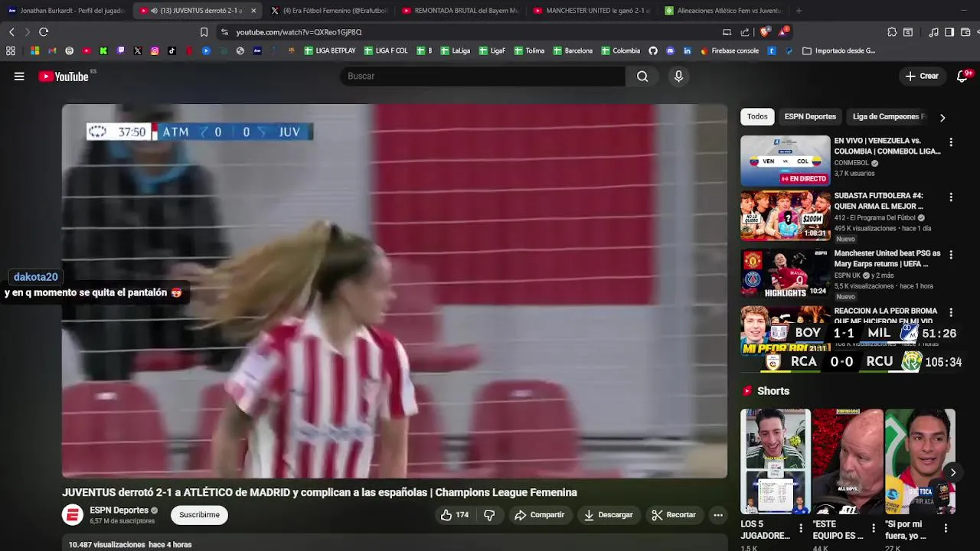Screen dimensions: 980x551
Task: Switch to the REMONTADA BRUTAL del Bayern tab
Action: 459,11
